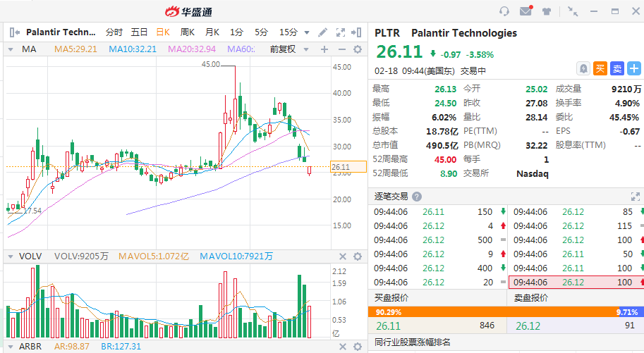Select the ask price 26.12 row
The width and height of the screenshot is (644, 353).
576,326
